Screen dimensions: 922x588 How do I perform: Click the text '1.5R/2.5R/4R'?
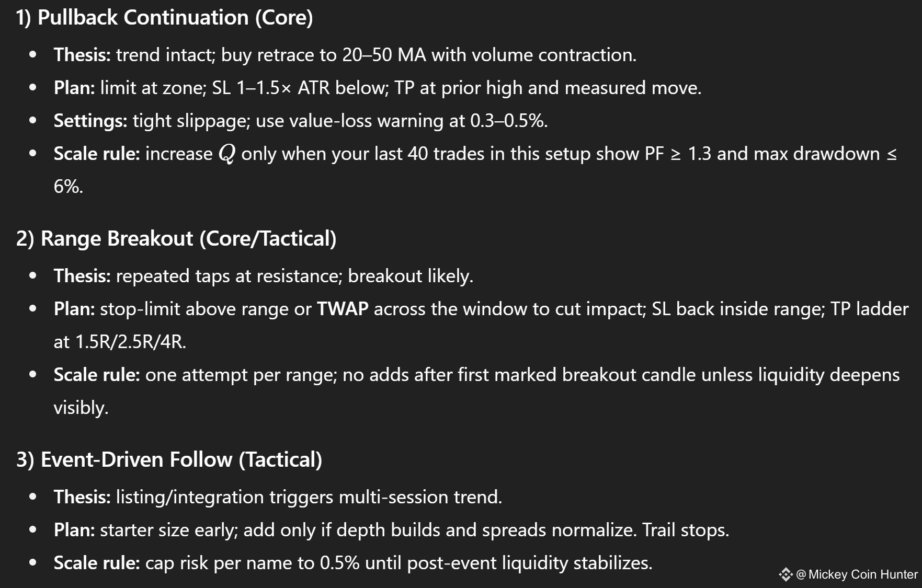130,342
